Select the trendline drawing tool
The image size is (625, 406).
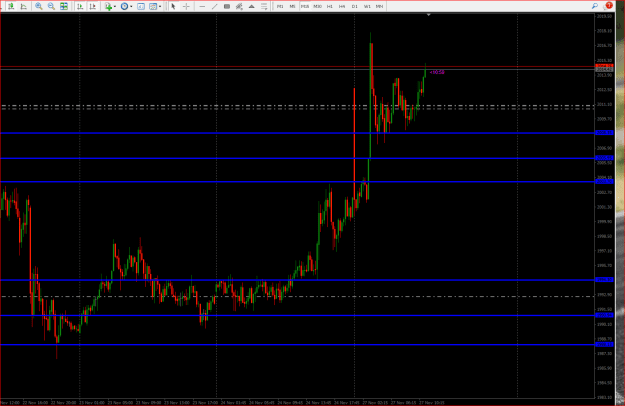pyautogui.click(x=214, y=6)
